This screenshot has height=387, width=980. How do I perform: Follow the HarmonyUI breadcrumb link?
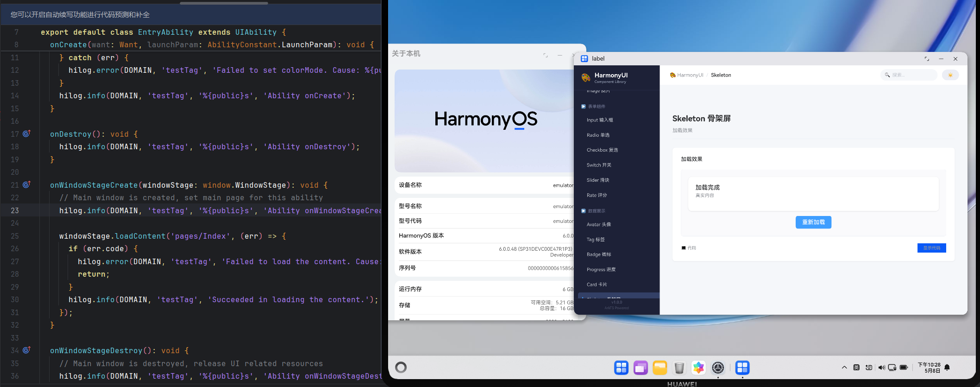[x=690, y=75]
